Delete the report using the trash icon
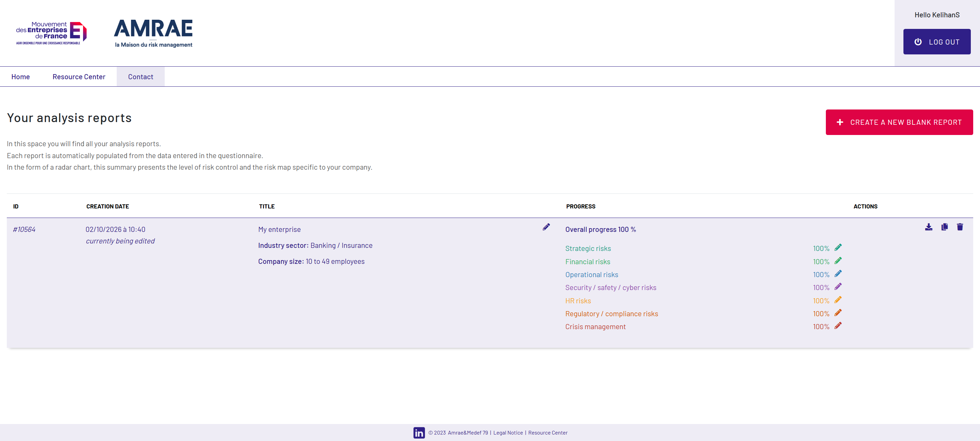The image size is (980, 441). (x=960, y=227)
